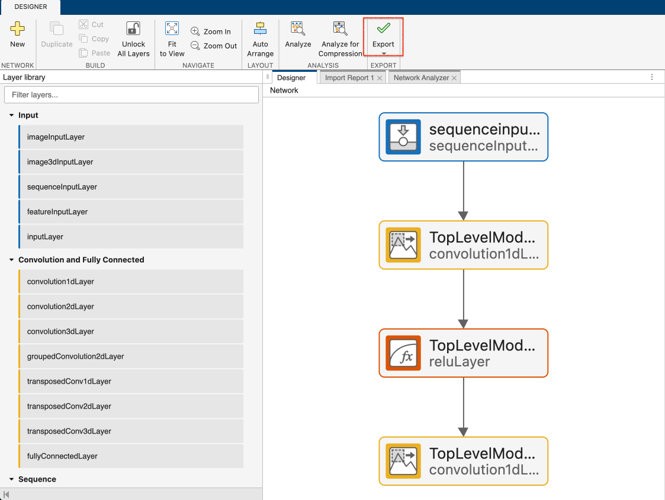Select image3dInputLayer in the library
The image size is (665, 500).
pos(131,162)
